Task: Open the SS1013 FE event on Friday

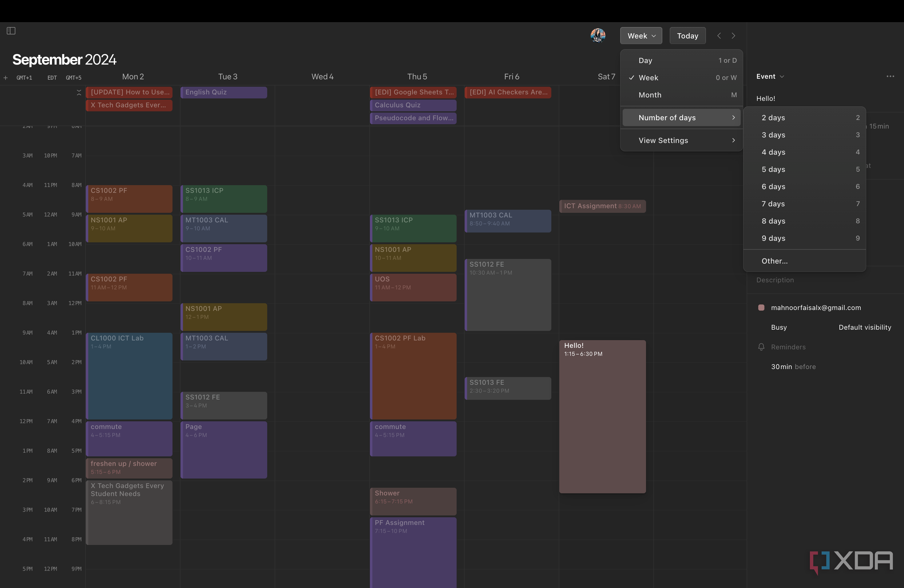Action: pos(508,388)
